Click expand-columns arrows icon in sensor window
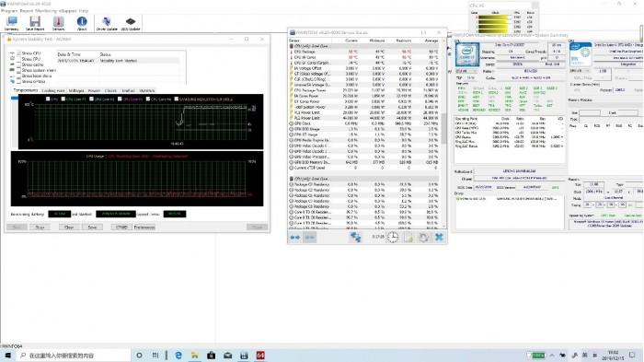 [295, 238]
